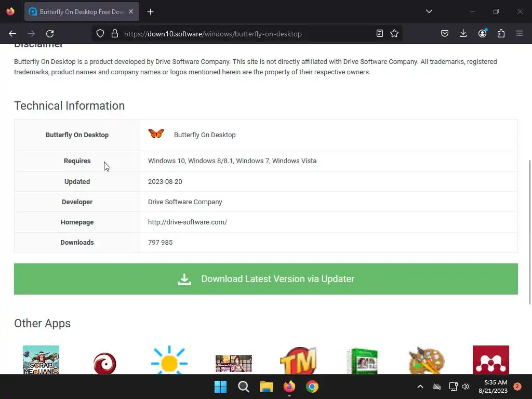Click the site padlock security icon
Image resolution: width=532 pixels, height=399 pixels.
[x=115, y=34]
